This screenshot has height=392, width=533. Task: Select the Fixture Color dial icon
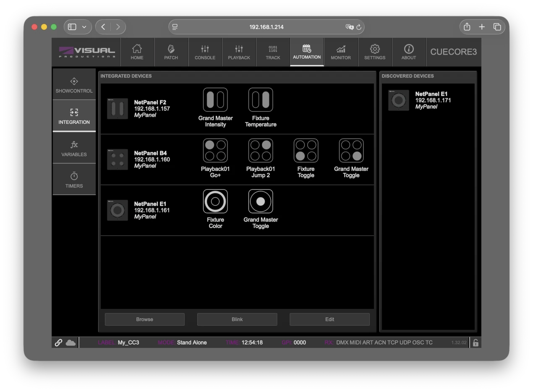coord(215,201)
